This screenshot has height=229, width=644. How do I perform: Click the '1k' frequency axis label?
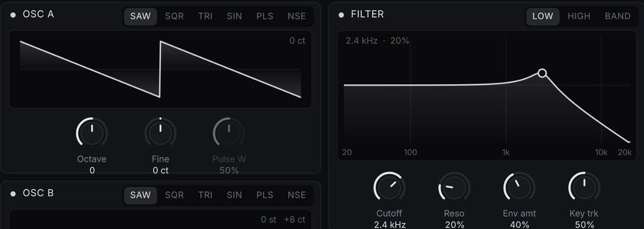506,152
